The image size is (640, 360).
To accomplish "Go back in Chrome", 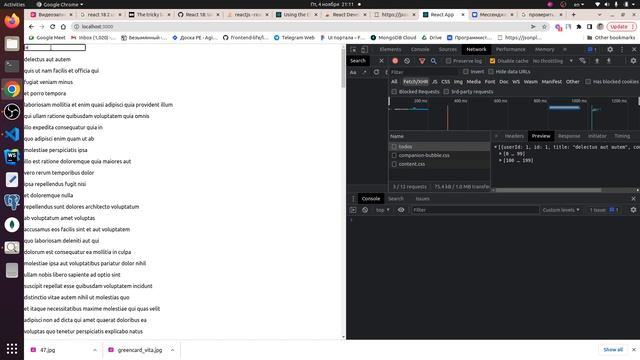I will click(x=31, y=27).
